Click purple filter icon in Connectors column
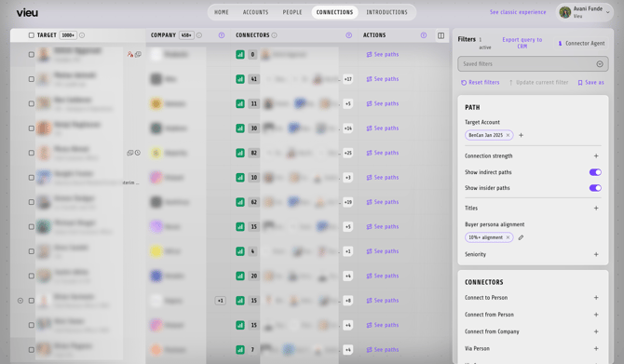Image resolution: width=624 pixels, height=364 pixels. [x=349, y=35]
